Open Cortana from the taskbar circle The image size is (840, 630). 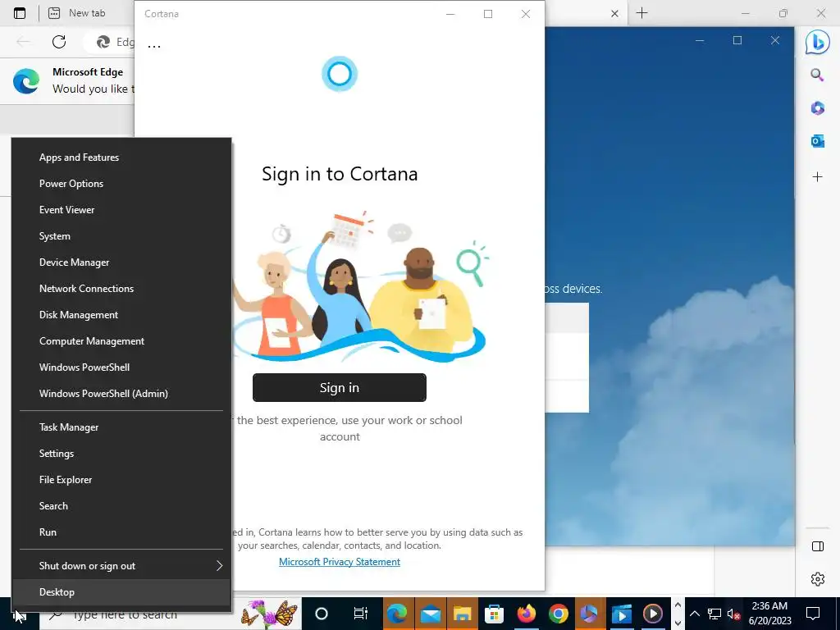322,614
